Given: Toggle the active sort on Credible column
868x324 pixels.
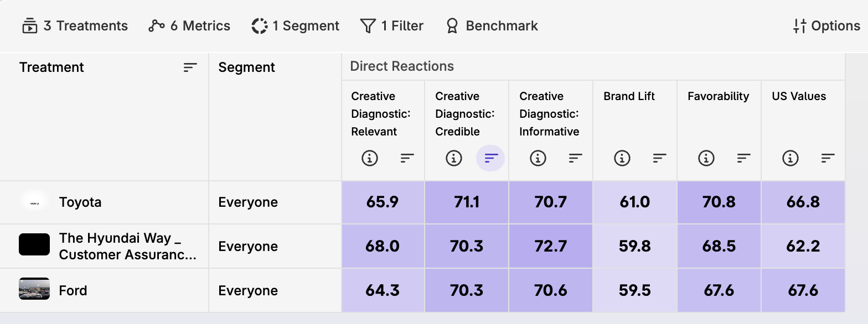Looking at the screenshot, I should (490, 159).
